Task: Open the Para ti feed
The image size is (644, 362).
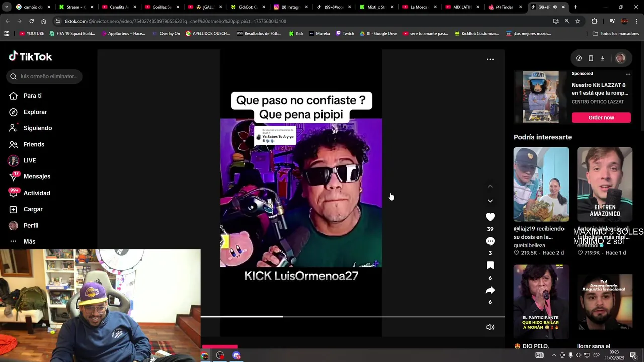Action: coord(32,96)
